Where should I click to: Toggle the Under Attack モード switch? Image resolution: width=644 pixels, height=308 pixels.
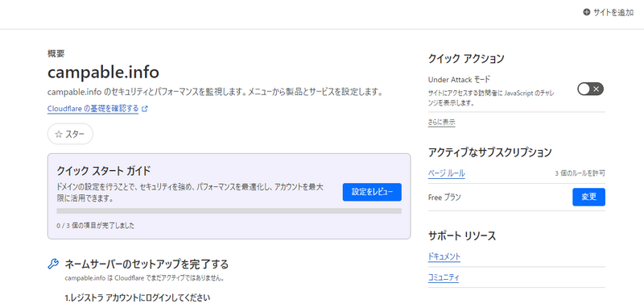[x=590, y=89]
